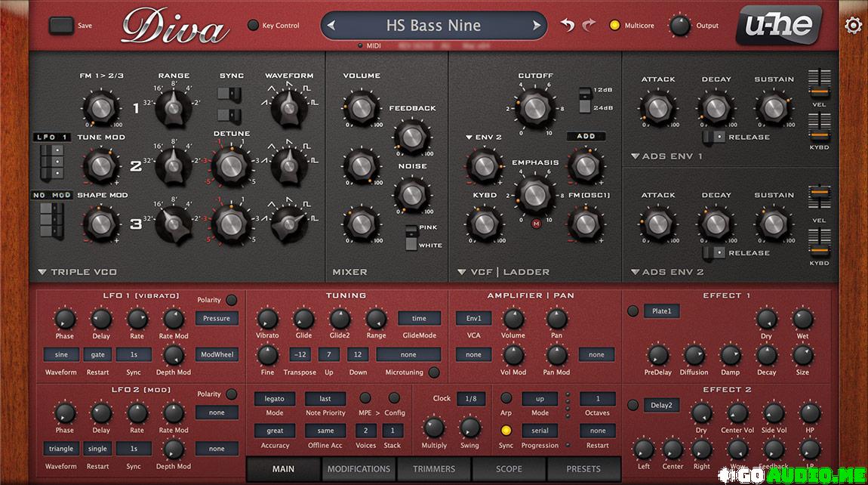Open the LFO 1 sine waveform dropdown
The width and height of the screenshot is (868, 485).
click(61, 355)
